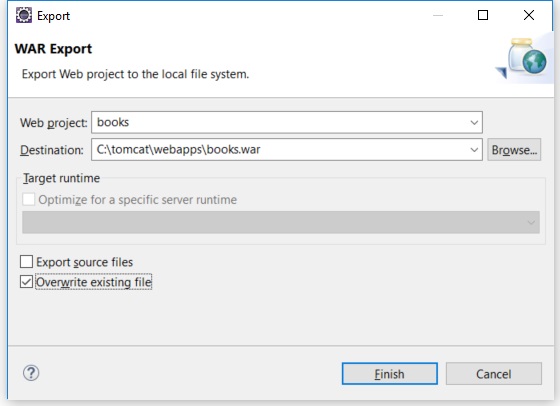This screenshot has width=560, height=406.
Task: Minimize the Export dialog
Action: pyautogui.click(x=438, y=15)
